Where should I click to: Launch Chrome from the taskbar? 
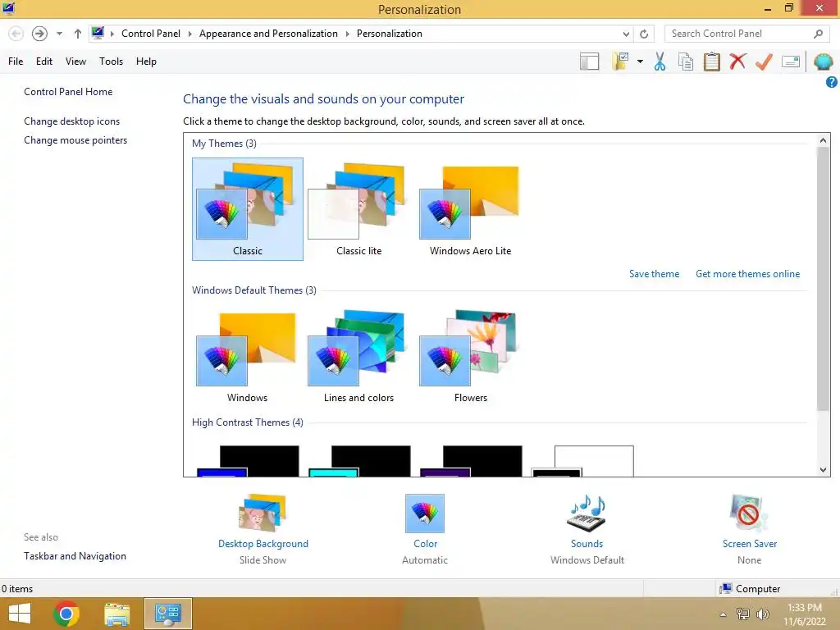pos(66,614)
